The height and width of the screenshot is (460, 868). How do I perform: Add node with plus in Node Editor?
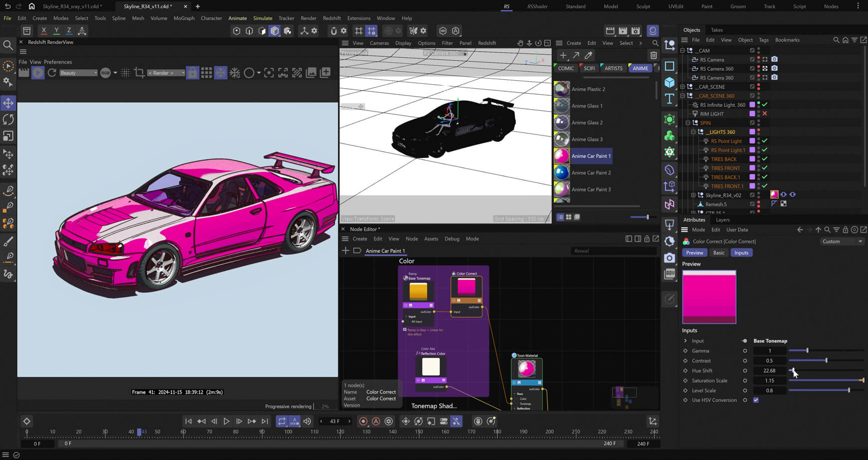click(345, 251)
